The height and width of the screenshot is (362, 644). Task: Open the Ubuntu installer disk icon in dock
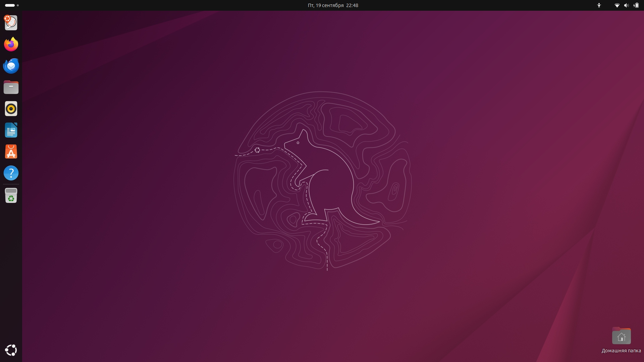click(11, 23)
